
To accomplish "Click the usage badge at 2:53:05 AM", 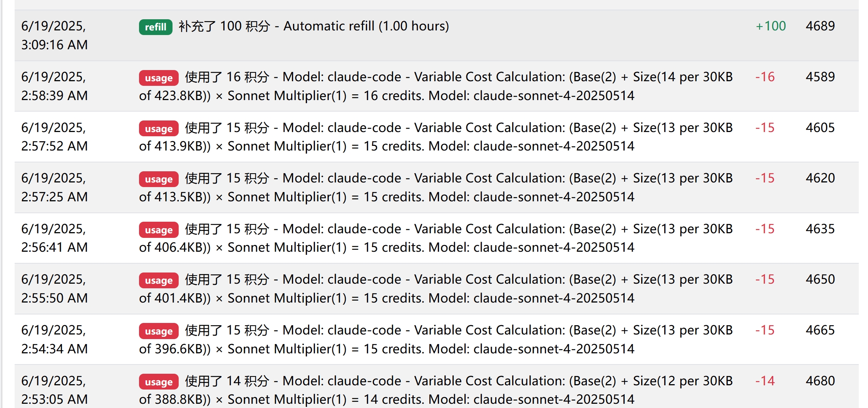I will click(159, 382).
